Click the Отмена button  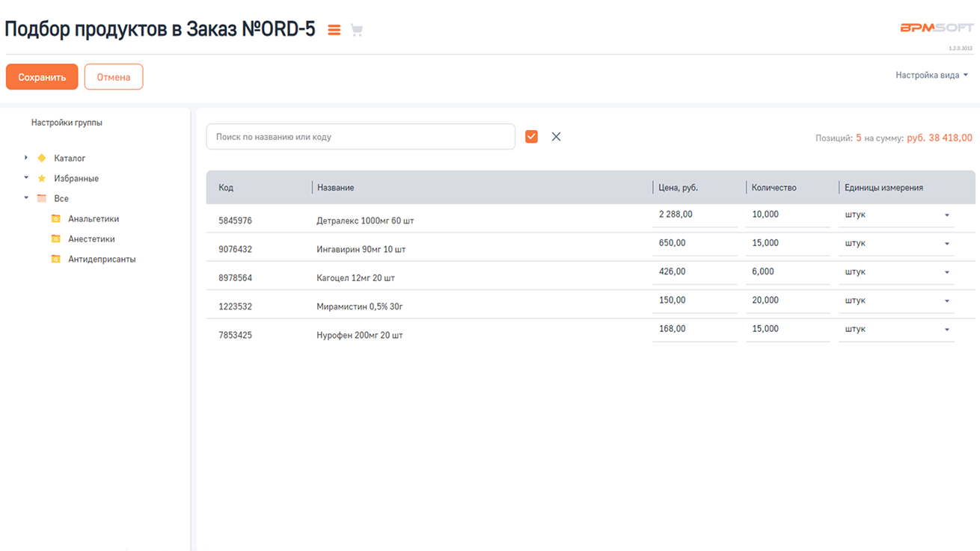click(114, 77)
